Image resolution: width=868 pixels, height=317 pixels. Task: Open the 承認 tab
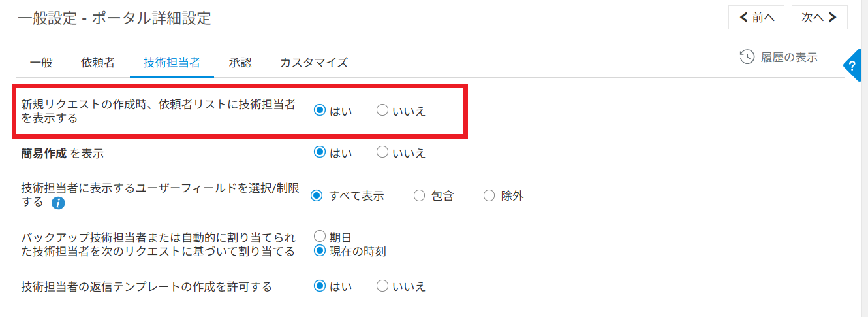[240, 63]
